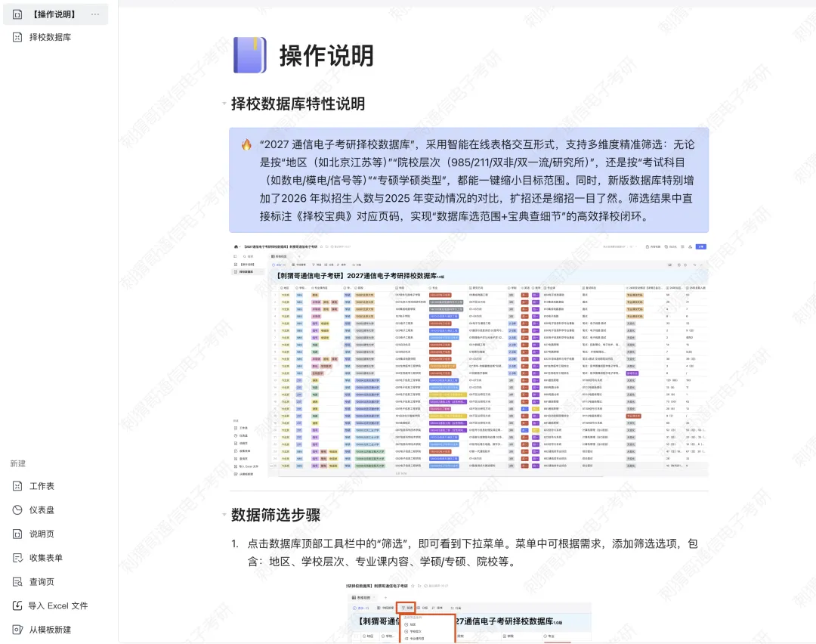Click the 择校数据库特性说明 heading text
This screenshot has height=644, width=816.
[298, 104]
